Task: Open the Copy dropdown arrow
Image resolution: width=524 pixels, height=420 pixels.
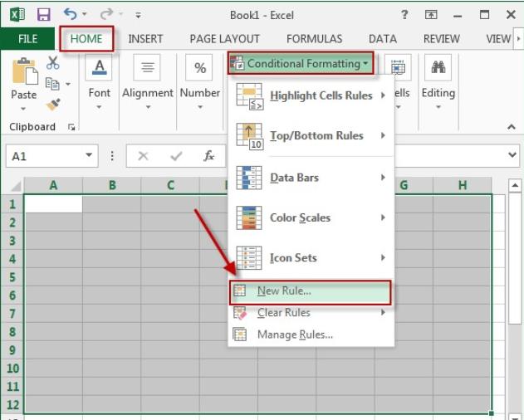Action: point(68,84)
